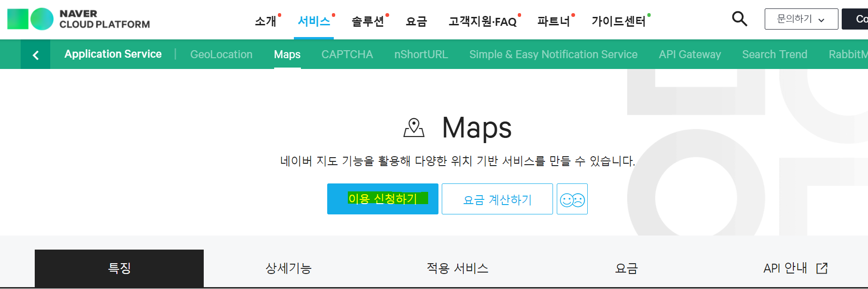Open the 가이드센터 top menu

point(619,21)
